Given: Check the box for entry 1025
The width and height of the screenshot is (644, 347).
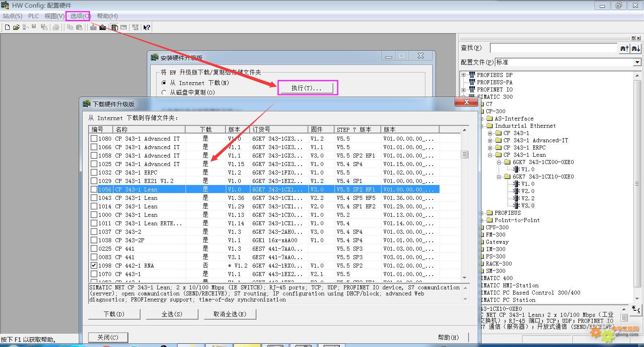Looking at the screenshot, I should [94, 164].
